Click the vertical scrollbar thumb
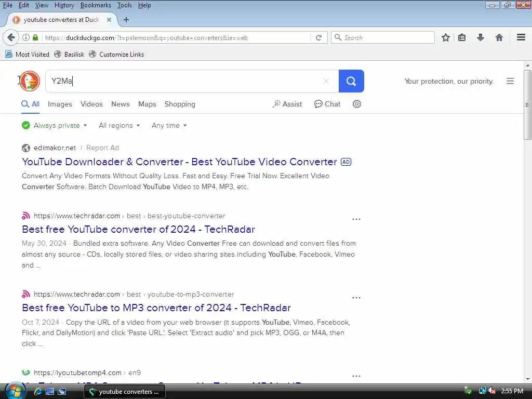The width and height of the screenshot is (532, 399). tap(527, 105)
